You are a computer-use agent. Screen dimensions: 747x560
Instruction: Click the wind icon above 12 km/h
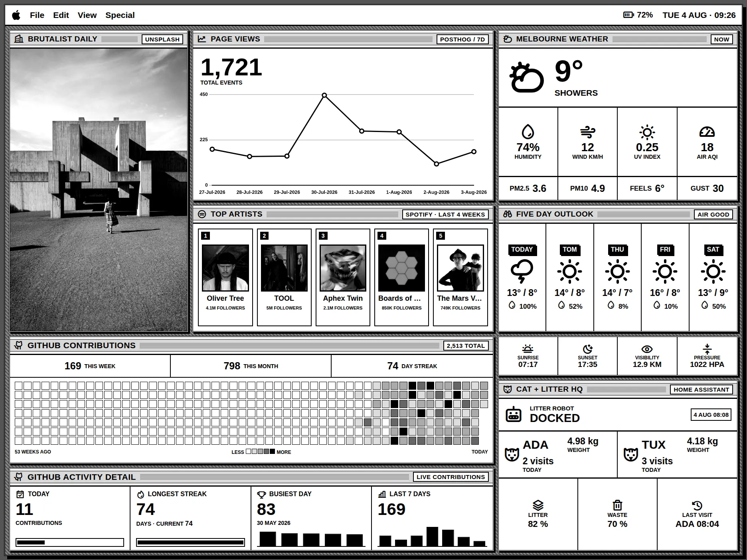pos(587,132)
